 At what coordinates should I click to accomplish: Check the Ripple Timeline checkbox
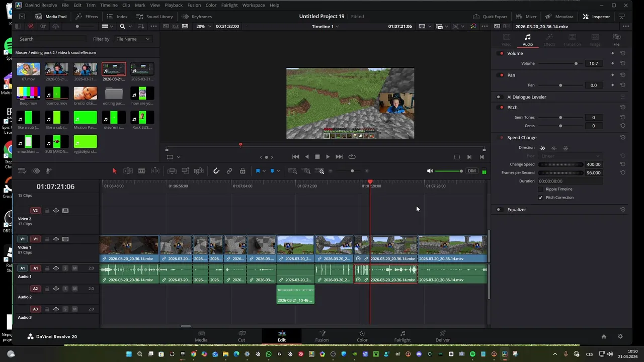[x=541, y=189]
